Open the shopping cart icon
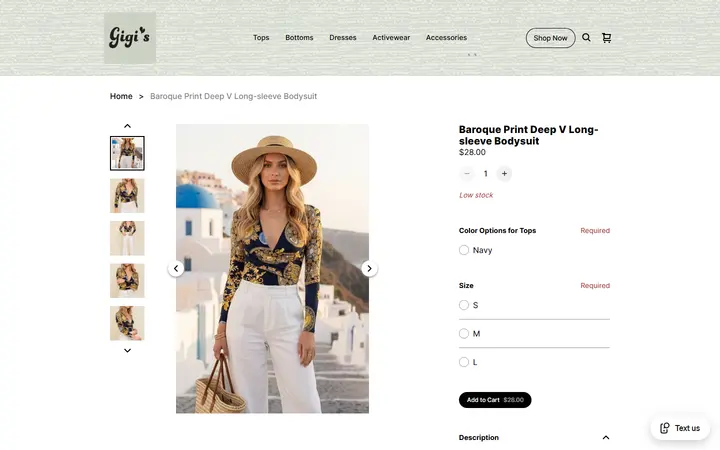This screenshot has width=720, height=450. [x=607, y=38]
